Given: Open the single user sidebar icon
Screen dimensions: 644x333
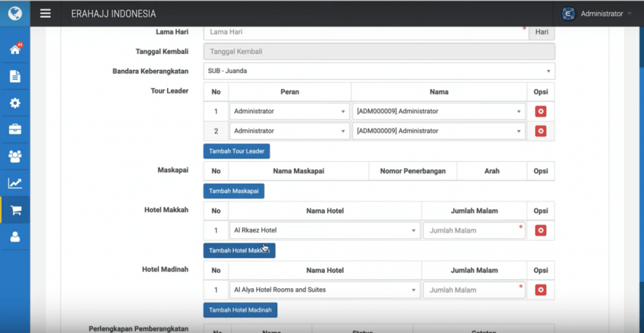Looking at the screenshot, I should [x=15, y=237].
